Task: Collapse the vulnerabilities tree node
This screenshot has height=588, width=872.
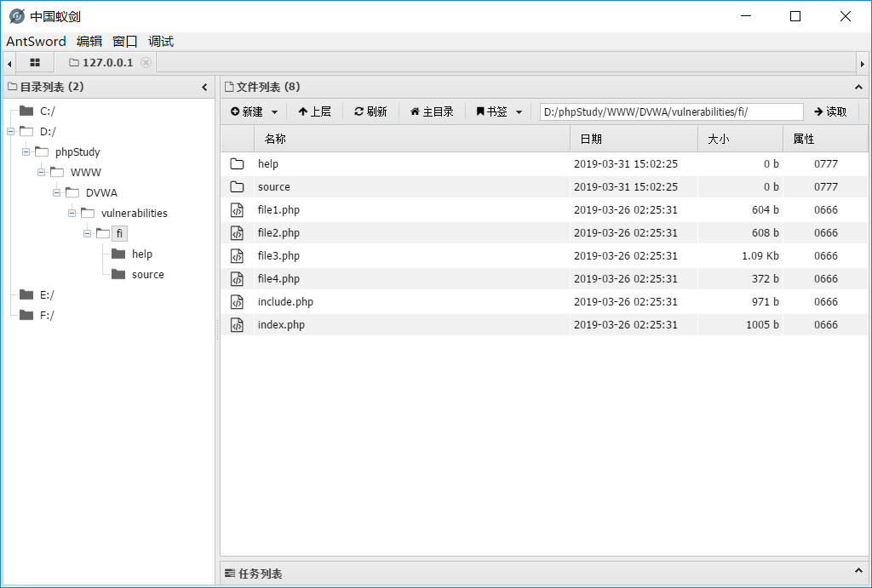Action: (72, 213)
